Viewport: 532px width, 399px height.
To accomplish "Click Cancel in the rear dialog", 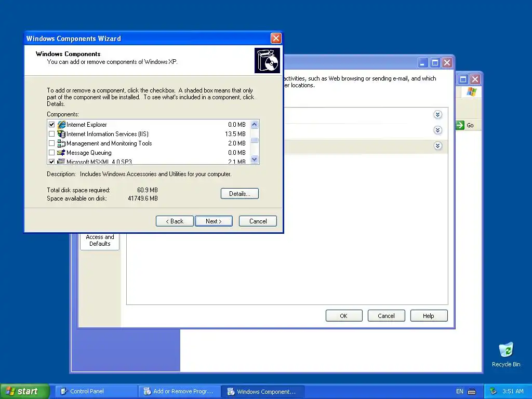I will (386, 316).
